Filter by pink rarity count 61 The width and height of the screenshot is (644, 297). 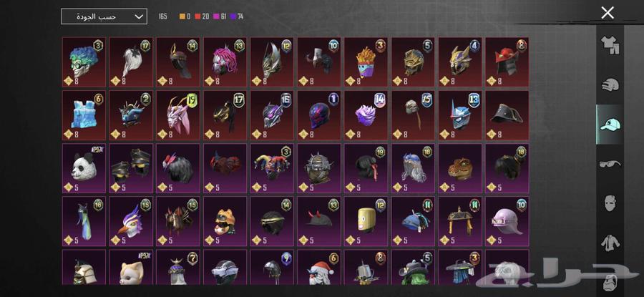click(220, 17)
